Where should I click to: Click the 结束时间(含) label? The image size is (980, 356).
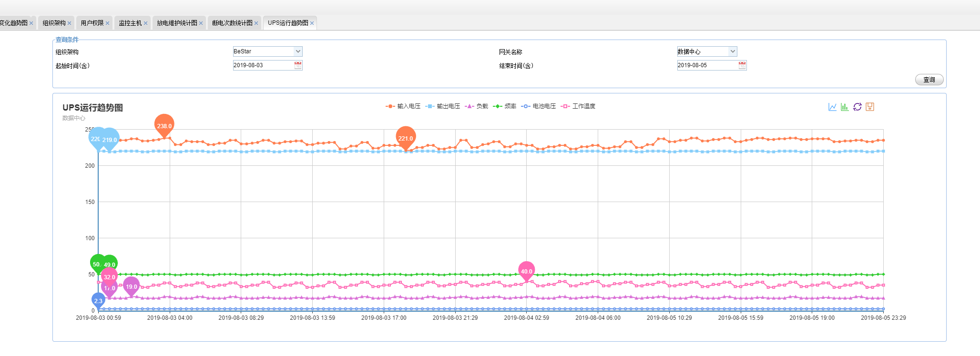[x=516, y=66]
